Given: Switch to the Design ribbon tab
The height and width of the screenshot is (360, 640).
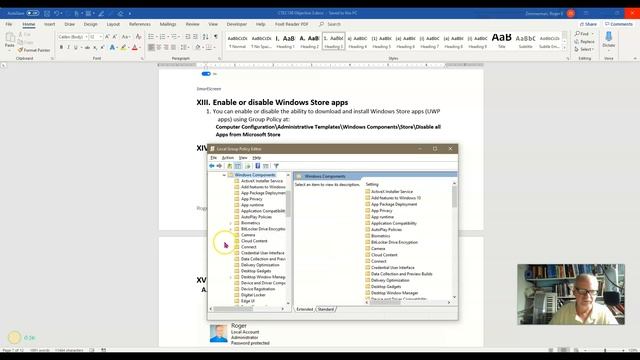Looking at the screenshot, I should pyautogui.click(x=90, y=24).
